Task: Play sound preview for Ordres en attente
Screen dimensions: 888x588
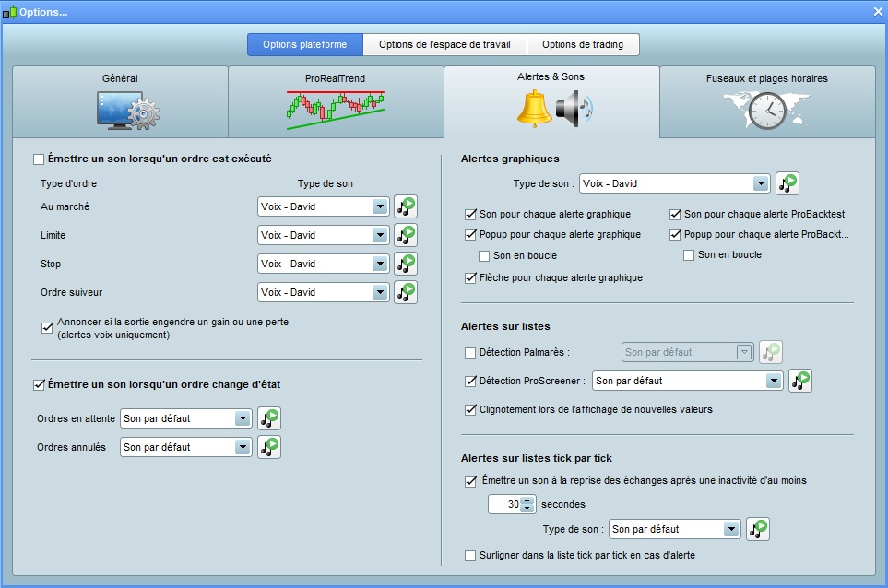Action: pyautogui.click(x=269, y=418)
